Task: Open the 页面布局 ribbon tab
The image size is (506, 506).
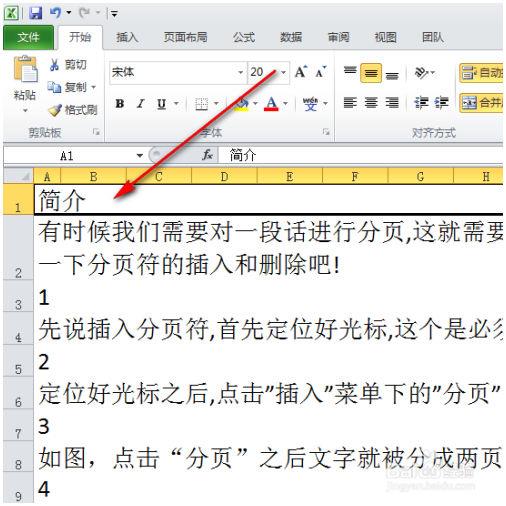Action: (x=185, y=37)
